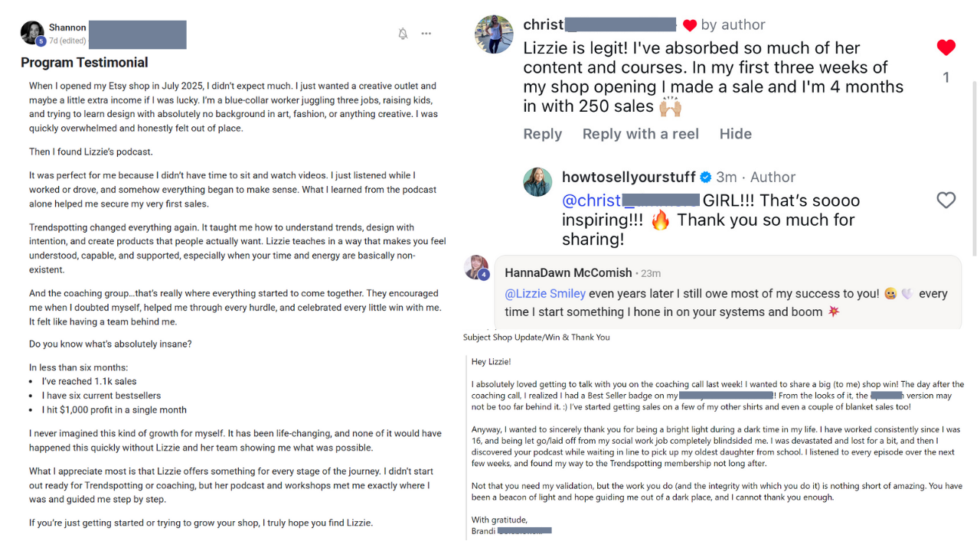
Task: Select 'Reply with a reel' option
Action: 640,134
